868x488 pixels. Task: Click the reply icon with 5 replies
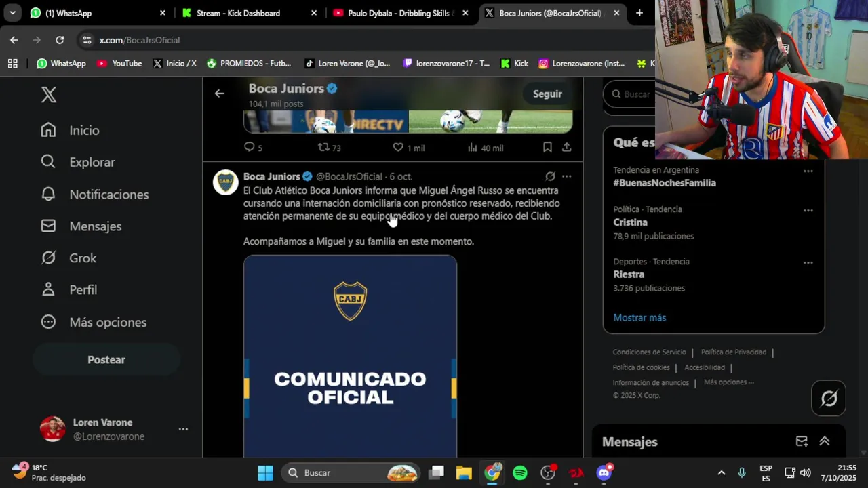pos(249,147)
